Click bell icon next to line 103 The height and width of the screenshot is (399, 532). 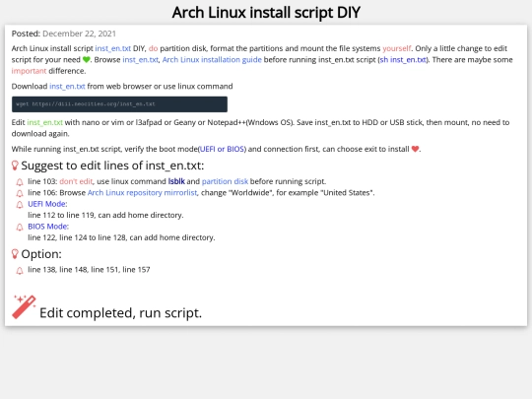coord(20,182)
